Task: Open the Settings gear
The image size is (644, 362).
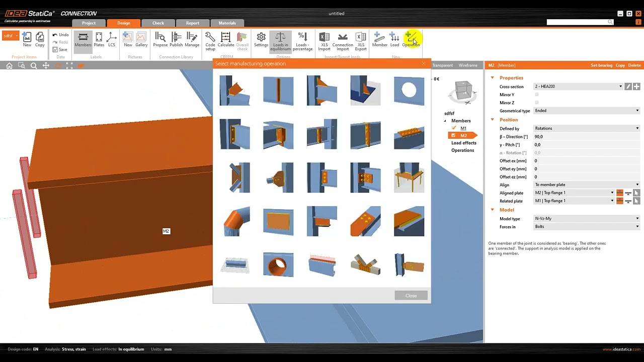Action: point(261,40)
